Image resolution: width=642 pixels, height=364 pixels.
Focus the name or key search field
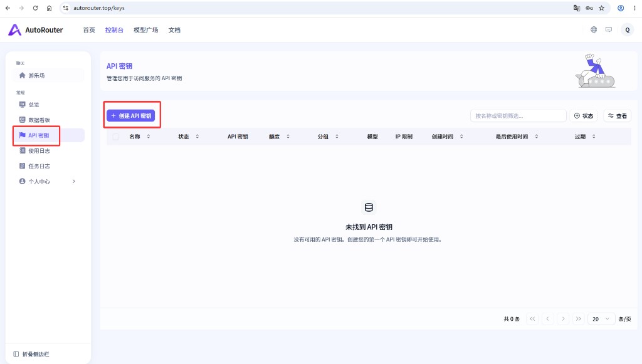tap(518, 116)
